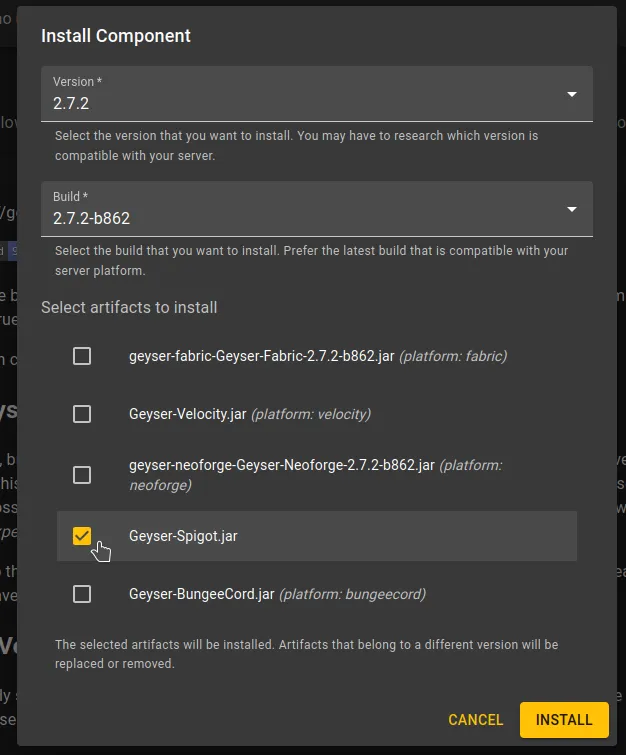Check the geyser-neoforge artifact checkbox
This screenshot has width=626, height=755.
(82, 475)
